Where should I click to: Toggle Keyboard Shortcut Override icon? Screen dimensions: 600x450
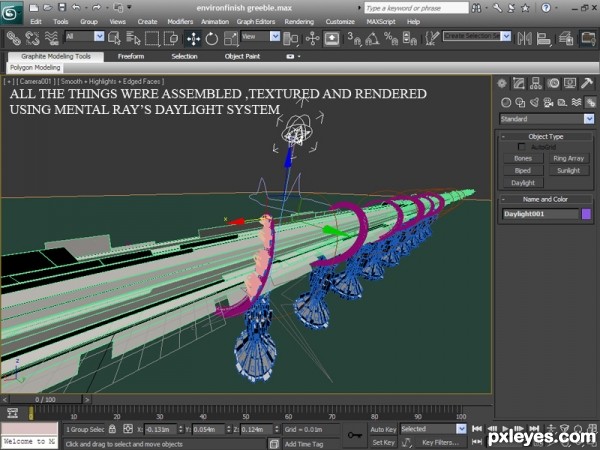tap(331, 39)
